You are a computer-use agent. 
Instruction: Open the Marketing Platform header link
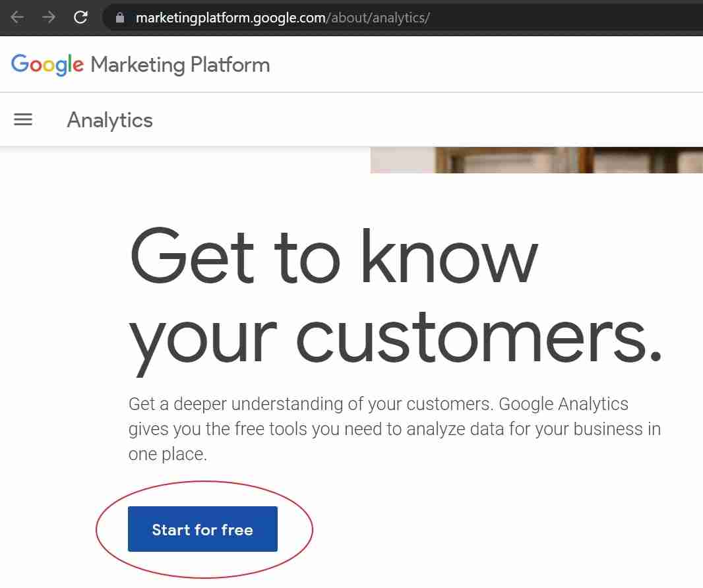point(180,65)
